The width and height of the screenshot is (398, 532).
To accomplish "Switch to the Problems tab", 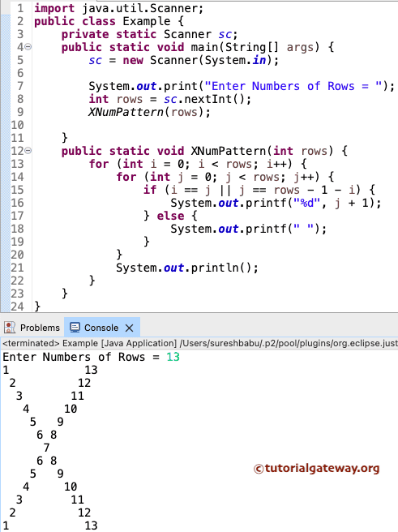I will [40, 328].
